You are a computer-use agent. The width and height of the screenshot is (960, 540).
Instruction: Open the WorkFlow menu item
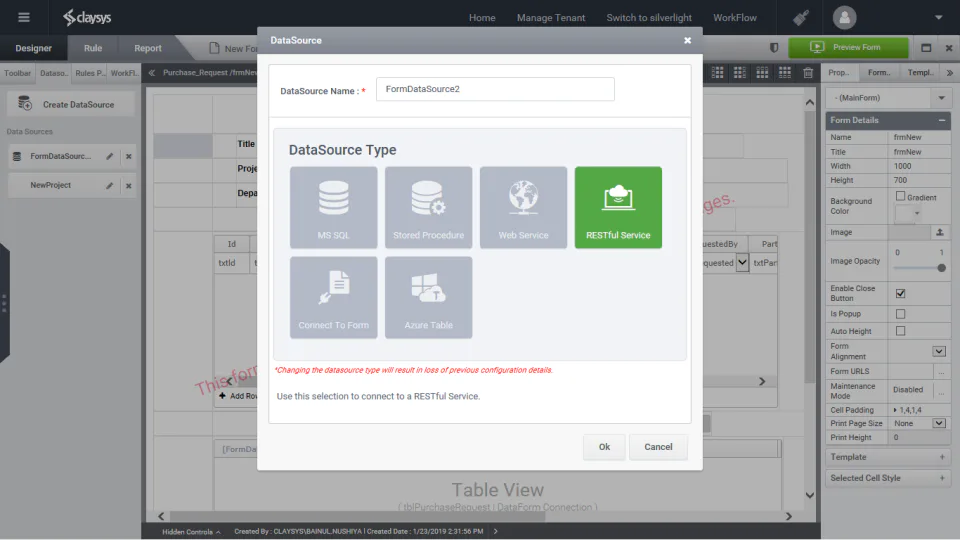pyautogui.click(x=735, y=18)
